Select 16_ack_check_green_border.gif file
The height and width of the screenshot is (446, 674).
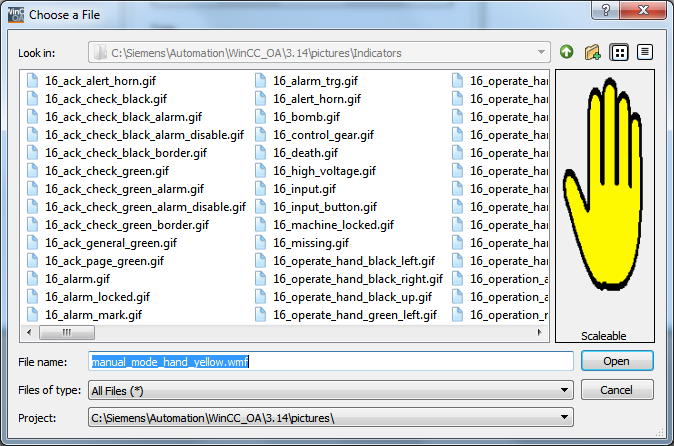point(127,225)
